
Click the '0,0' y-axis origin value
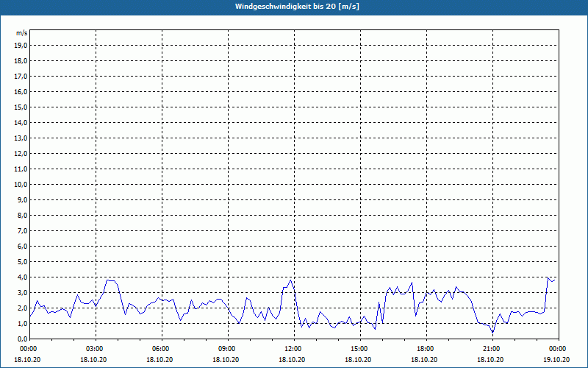coord(23,339)
